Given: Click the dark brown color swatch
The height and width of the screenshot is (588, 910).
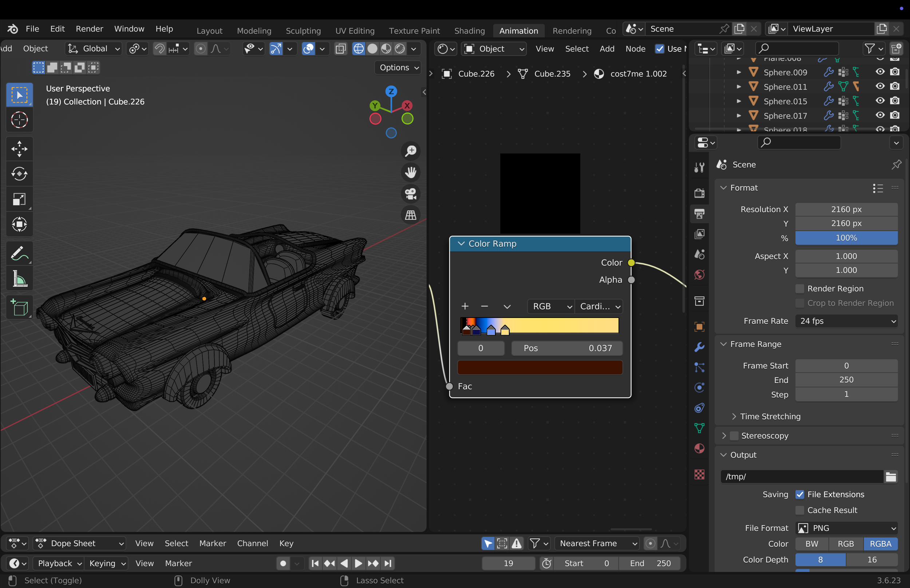Looking at the screenshot, I should pyautogui.click(x=539, y=367).
